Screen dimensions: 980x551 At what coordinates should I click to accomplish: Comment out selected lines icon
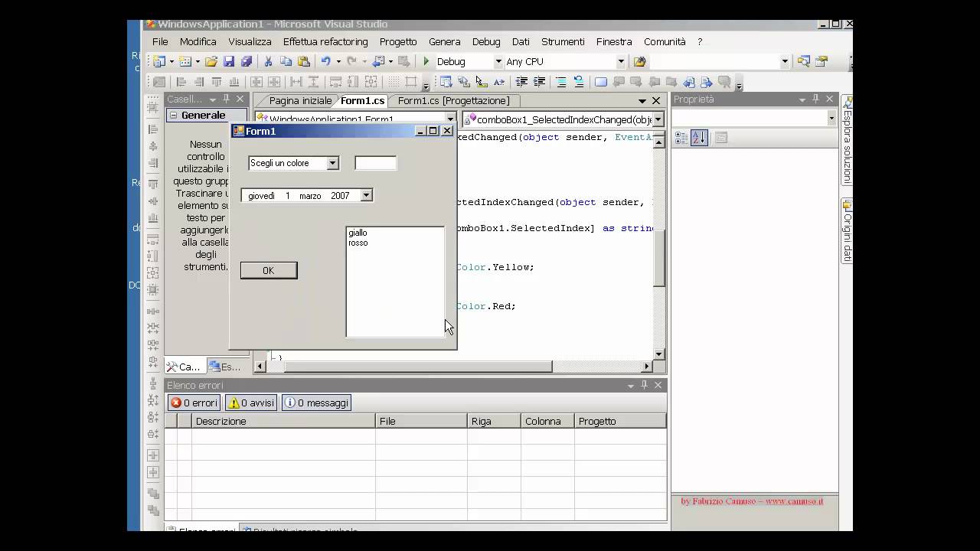pyautogui.click(x=561, y=82)
